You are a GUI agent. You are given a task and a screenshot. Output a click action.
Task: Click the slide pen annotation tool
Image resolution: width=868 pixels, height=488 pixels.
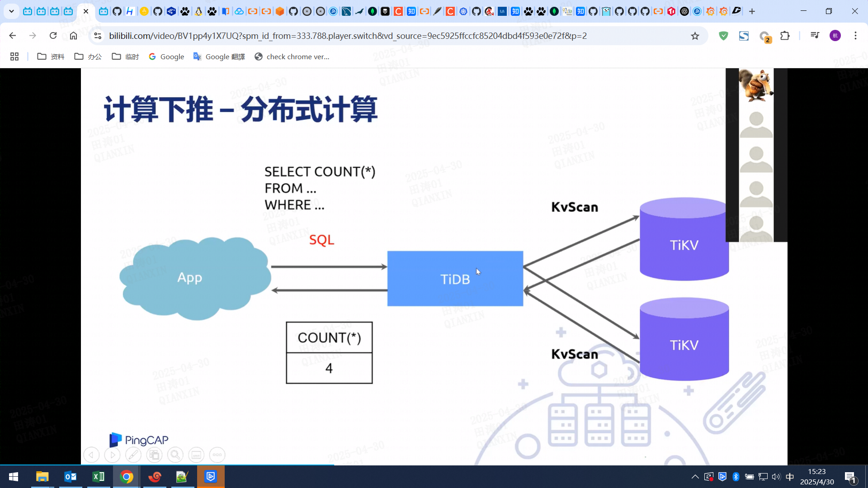point(133,455)
